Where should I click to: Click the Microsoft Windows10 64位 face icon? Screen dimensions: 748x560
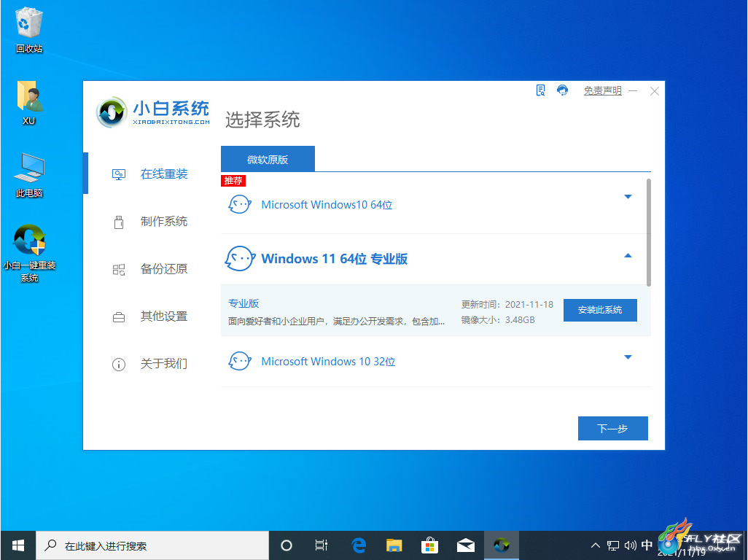click(239, 204)
